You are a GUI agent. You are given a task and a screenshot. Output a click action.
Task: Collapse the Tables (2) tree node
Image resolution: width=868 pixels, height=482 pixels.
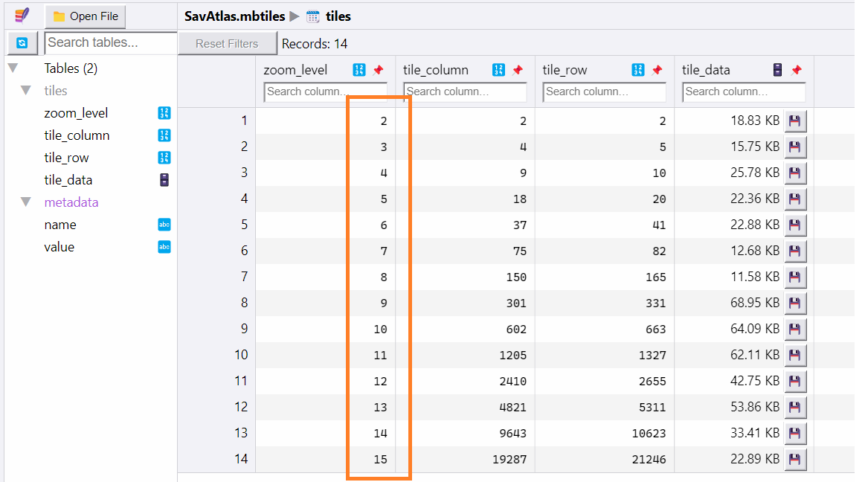click(x=13, y=68)
